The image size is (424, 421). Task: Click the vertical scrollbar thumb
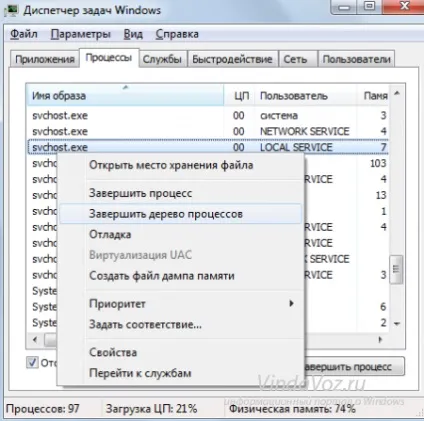(396, 269)
